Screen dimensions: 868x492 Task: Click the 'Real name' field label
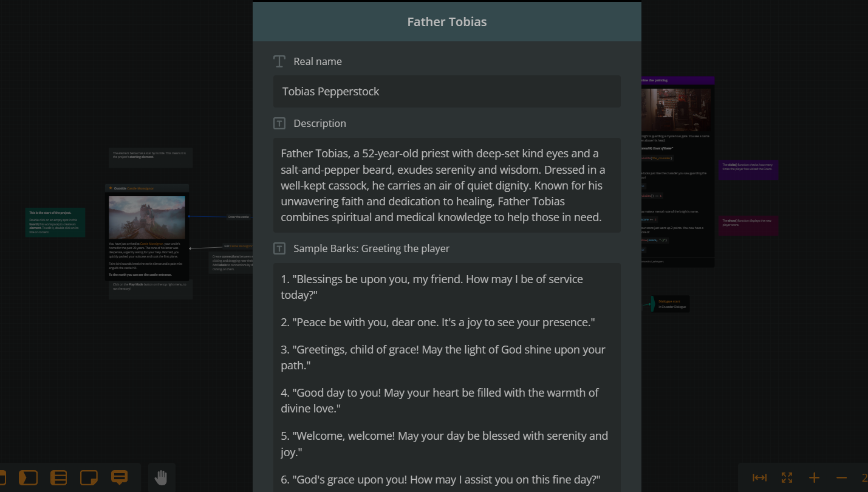318,61
